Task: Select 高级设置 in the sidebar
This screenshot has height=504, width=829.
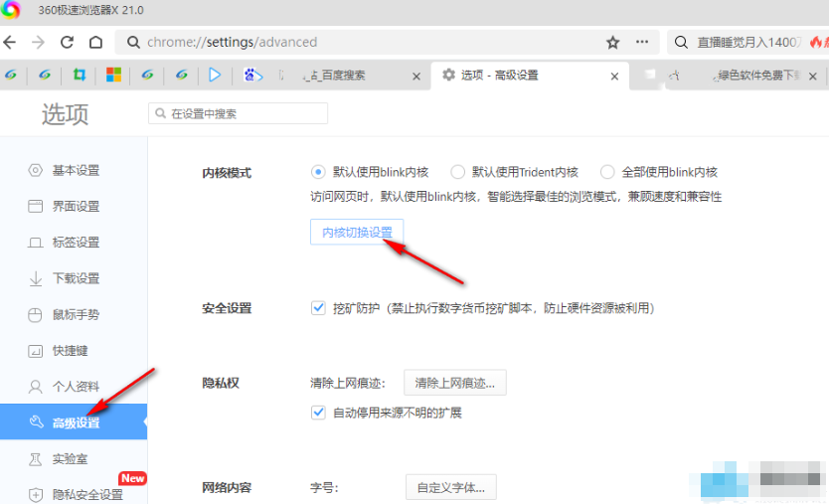Action: [x=74, y=422]
